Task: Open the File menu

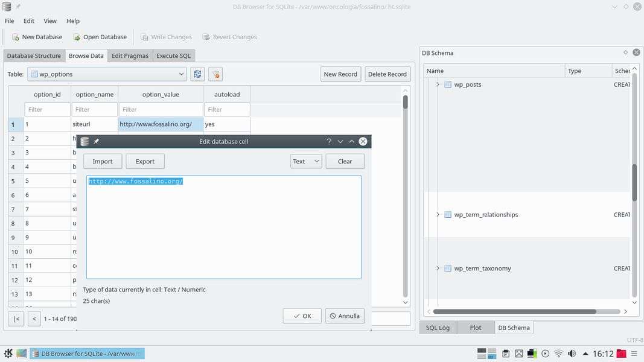Action: click(x=10, y=21)
